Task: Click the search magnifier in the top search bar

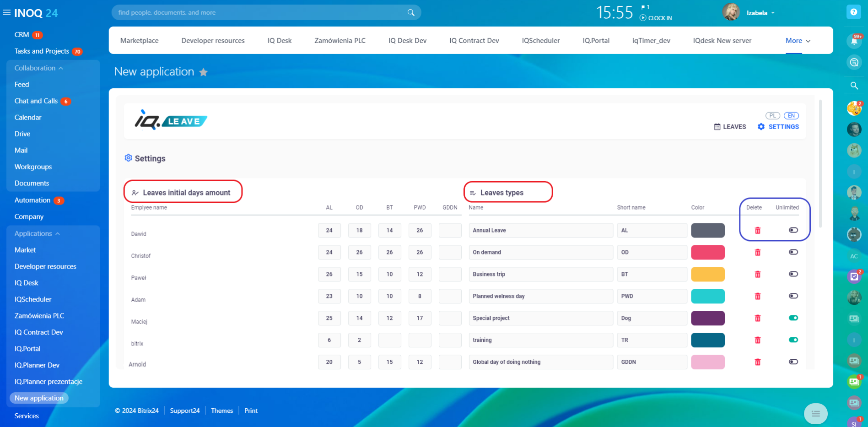Action: [x=411, y=12]
